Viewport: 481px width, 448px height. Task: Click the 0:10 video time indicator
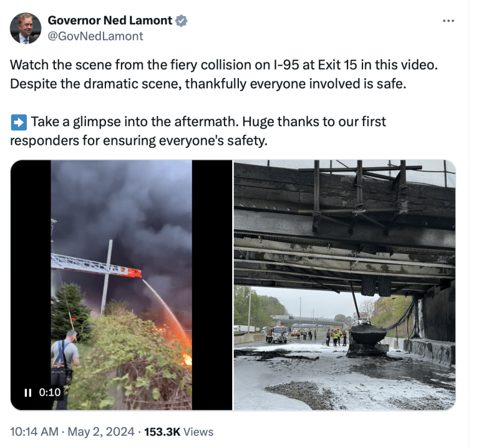click(50, 392)
